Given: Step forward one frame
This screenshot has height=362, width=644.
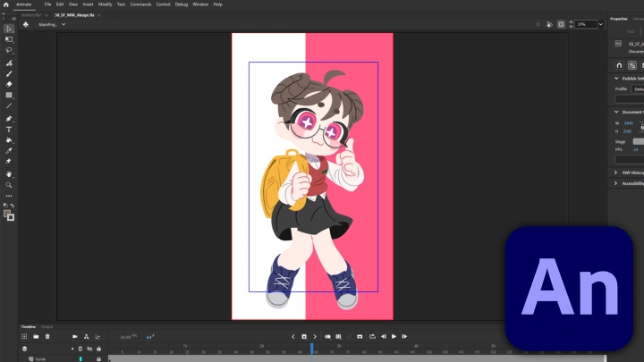Looking at the screenshot, I should pyautogui.click(x=404, y=337).
